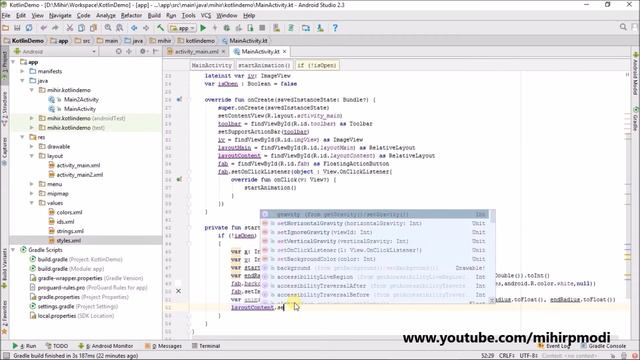Select Main2Activity in the project tree

click(81, 100)
